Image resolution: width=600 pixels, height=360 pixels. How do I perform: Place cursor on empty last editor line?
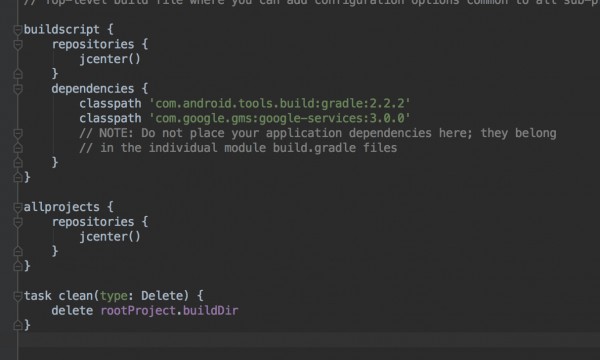coord(310,340)
